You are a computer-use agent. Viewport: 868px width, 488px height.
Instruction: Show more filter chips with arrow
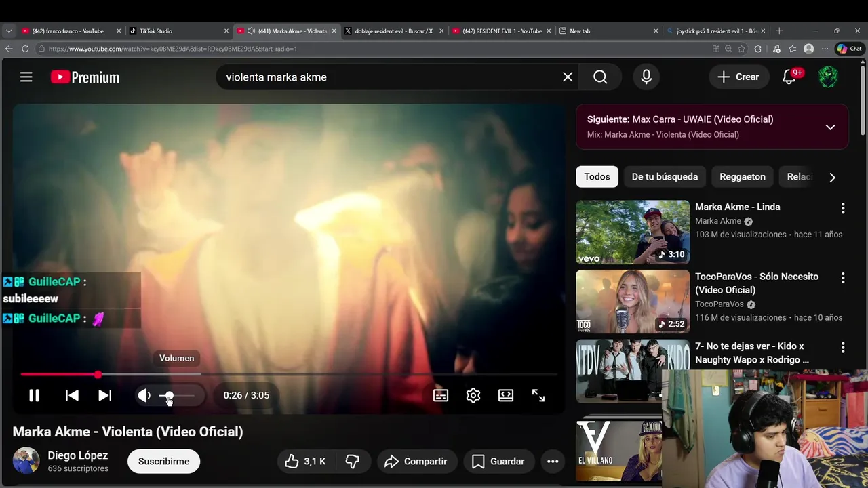point(832,177)
